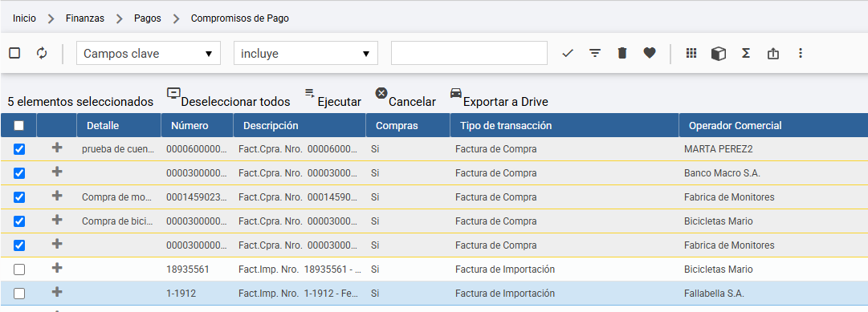Click the Cancelar circle-x icon

381,93
